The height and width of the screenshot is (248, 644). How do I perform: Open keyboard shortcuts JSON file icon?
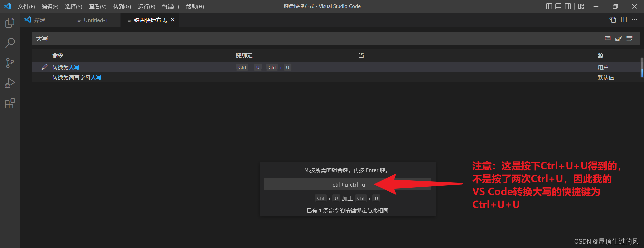click(613, 20)
